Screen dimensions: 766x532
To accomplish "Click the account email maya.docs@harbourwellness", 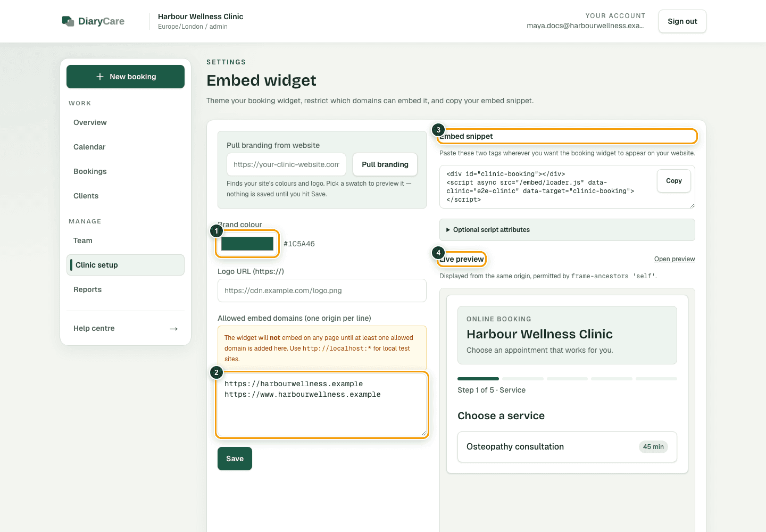I will click(x=585, y=26).
